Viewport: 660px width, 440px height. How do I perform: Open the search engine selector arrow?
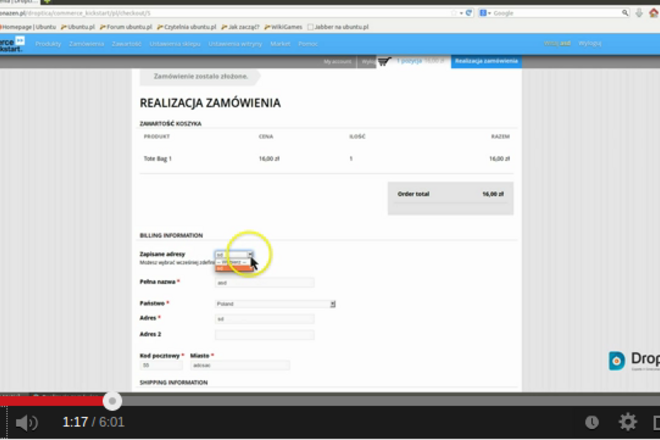pyautogui.click(x=490, y=13)
